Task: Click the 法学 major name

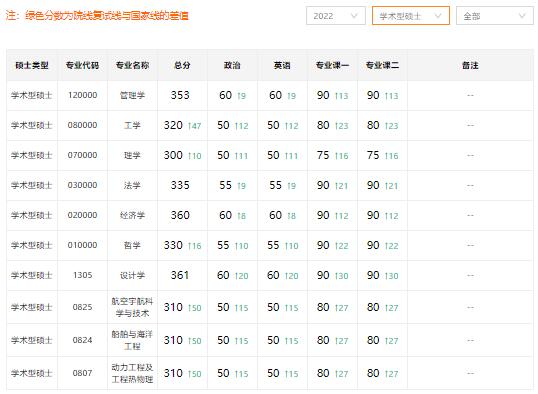Action: 132,185
